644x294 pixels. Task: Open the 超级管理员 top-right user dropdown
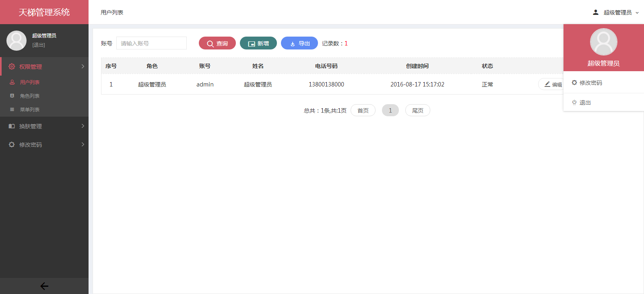point(616,12)
